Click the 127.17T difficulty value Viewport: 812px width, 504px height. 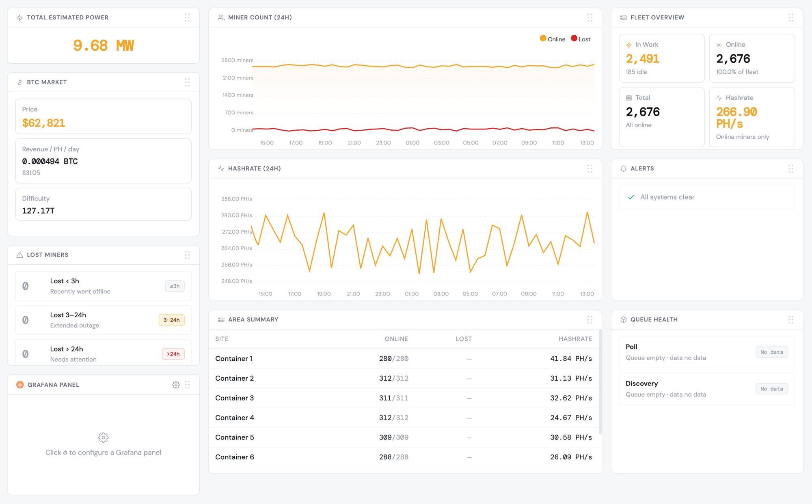pyautogui.click(x=38, y=211)
